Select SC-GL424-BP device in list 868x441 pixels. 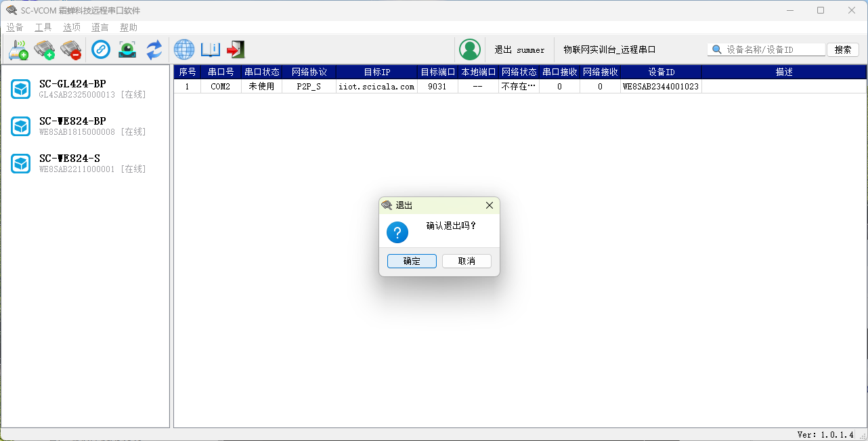(72, 89)
